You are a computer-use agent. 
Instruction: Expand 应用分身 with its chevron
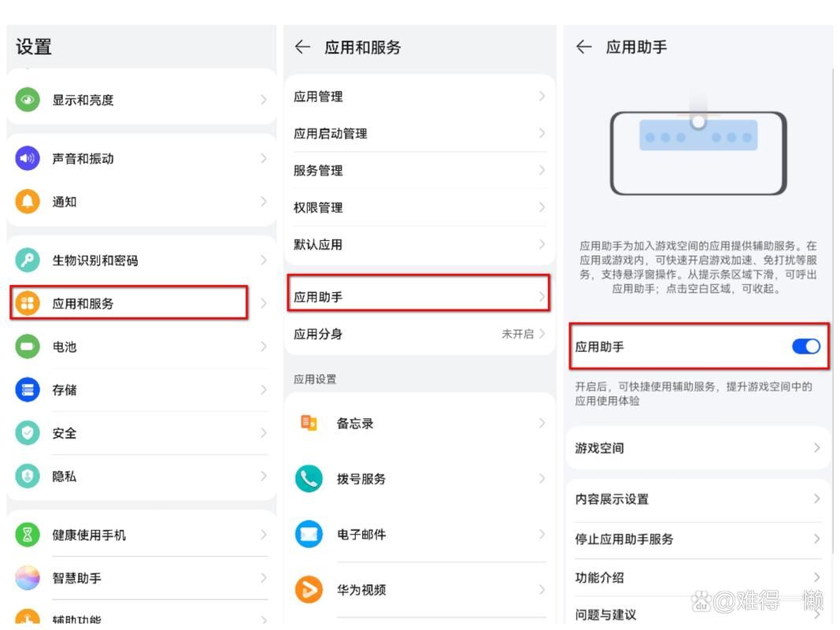click(543, 333)
